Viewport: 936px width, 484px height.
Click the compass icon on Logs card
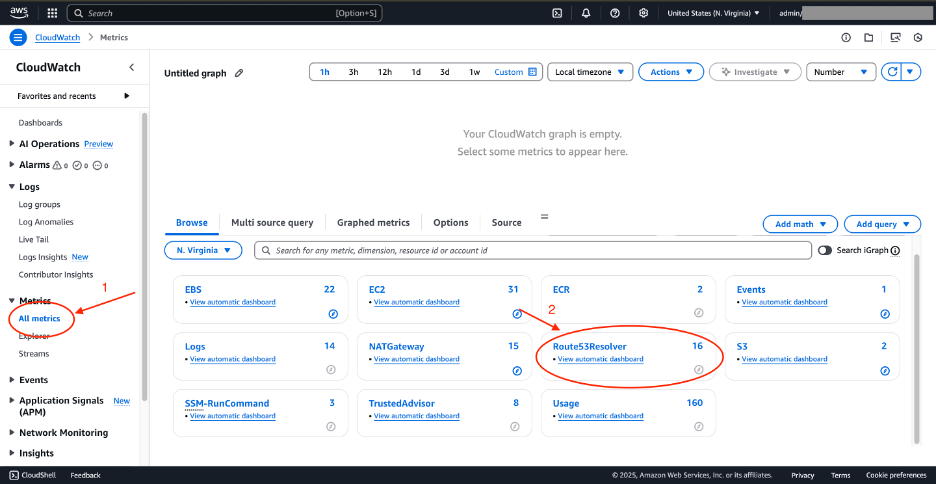331,370
